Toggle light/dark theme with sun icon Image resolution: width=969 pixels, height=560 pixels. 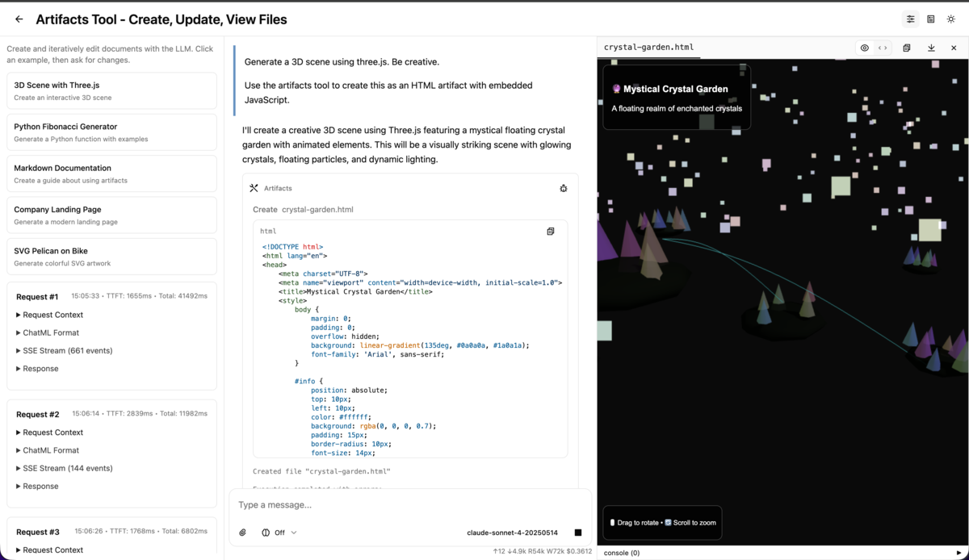(951, 19)
